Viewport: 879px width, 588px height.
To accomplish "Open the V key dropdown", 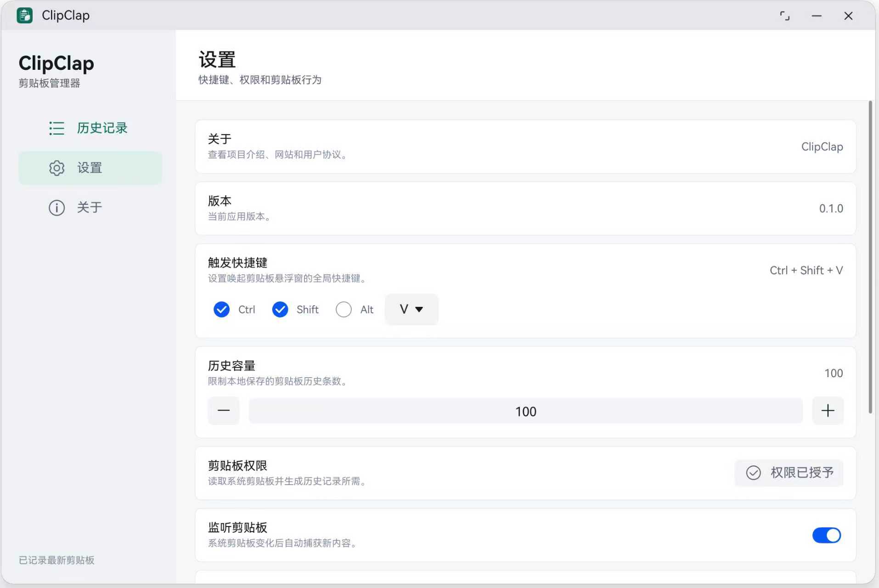I will click(x=411, y=309).
